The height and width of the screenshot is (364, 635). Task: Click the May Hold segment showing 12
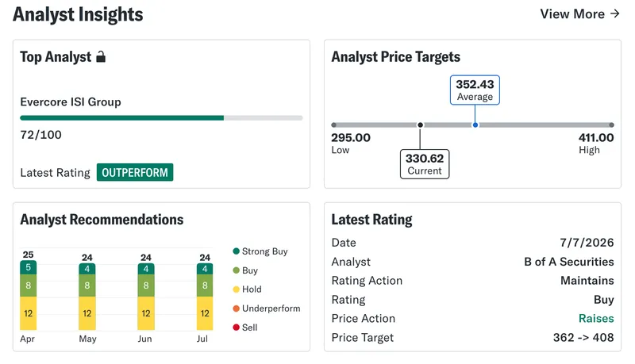pos(87,313)
